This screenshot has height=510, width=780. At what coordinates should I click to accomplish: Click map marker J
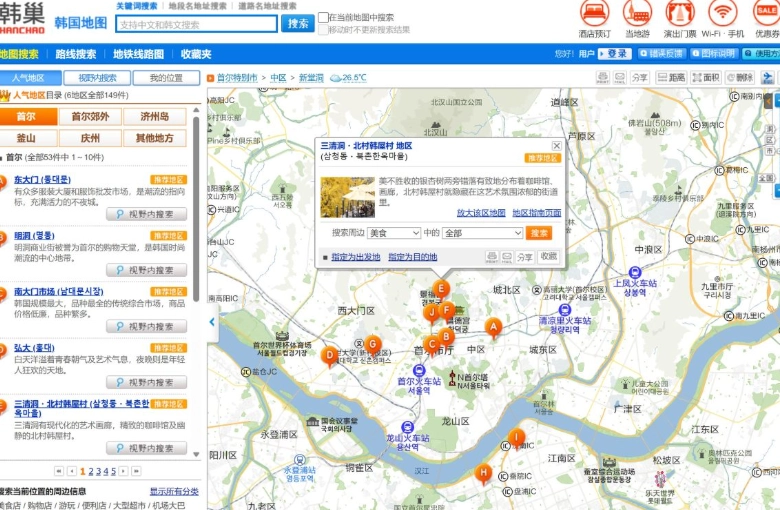(431, 313)
